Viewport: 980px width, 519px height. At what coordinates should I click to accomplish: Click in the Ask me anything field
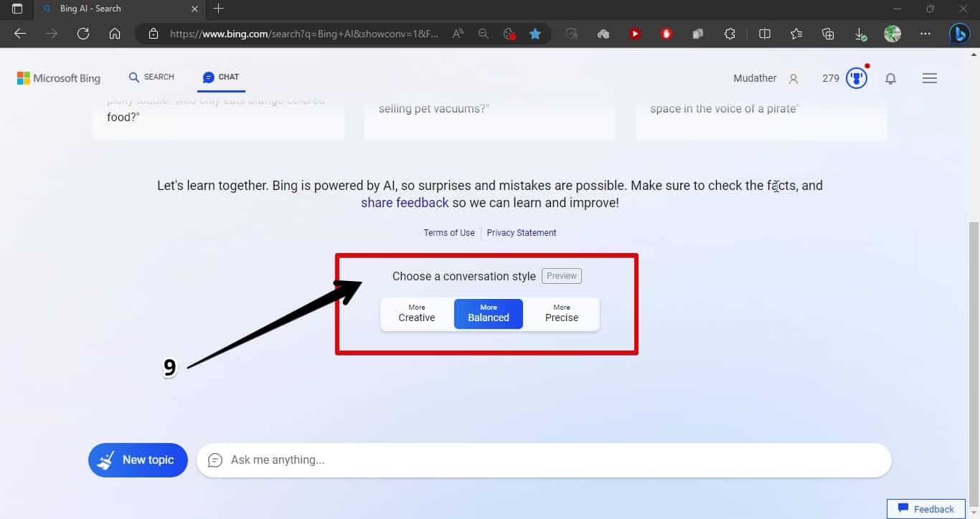point(545,460)
